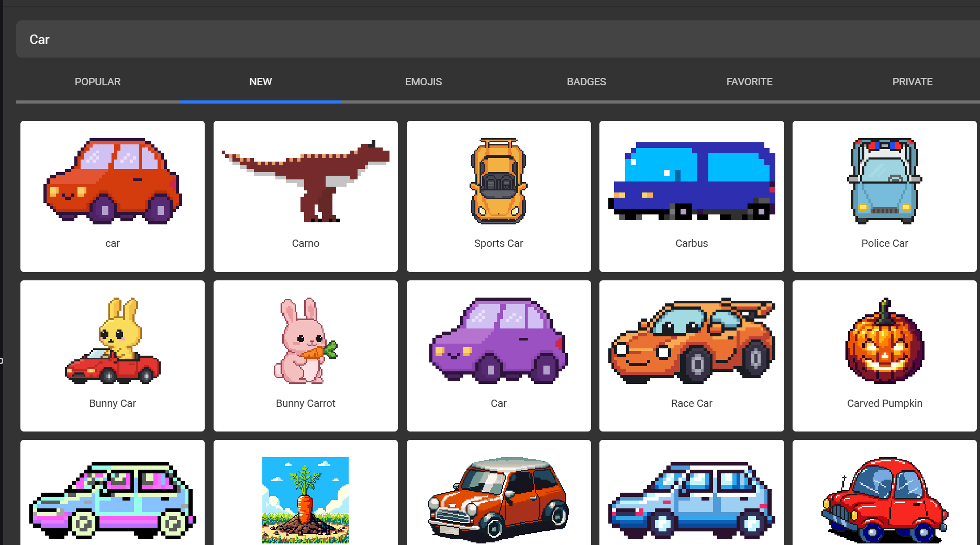The image size is (980, 545).
Task: Click the 'Carbus' caption text
Action: click(x=692, y=243)
